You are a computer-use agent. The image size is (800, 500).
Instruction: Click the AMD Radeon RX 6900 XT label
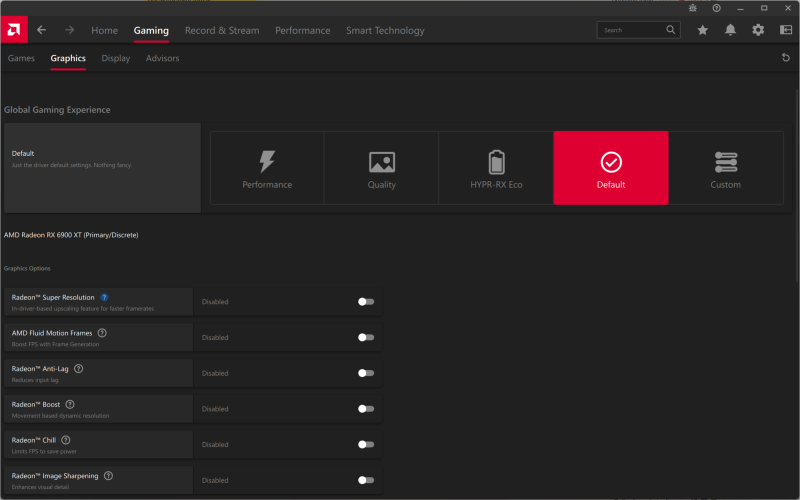71,235
